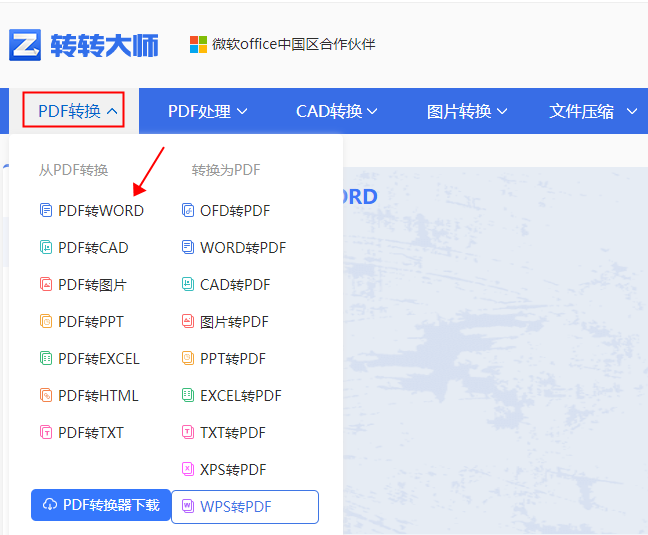Select PDF转WORD menu entry
648x535 pixels.
tap(92, 211)
